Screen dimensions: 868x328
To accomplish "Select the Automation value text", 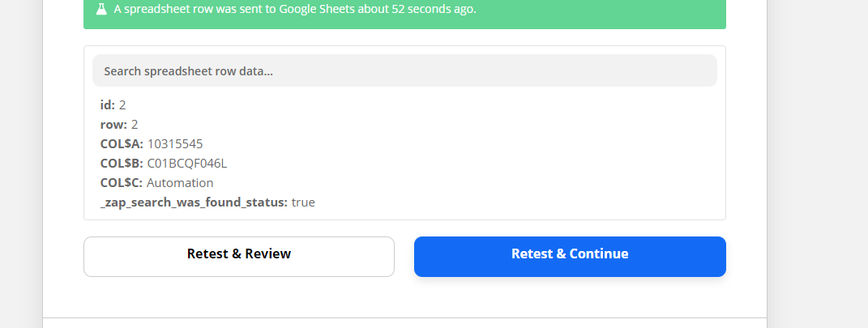I will click(180, 182).
